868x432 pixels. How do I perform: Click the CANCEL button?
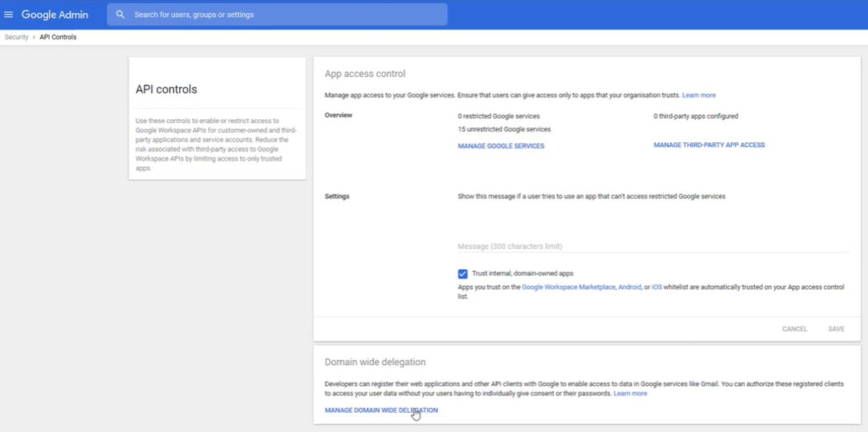click(x=794, y=329)
